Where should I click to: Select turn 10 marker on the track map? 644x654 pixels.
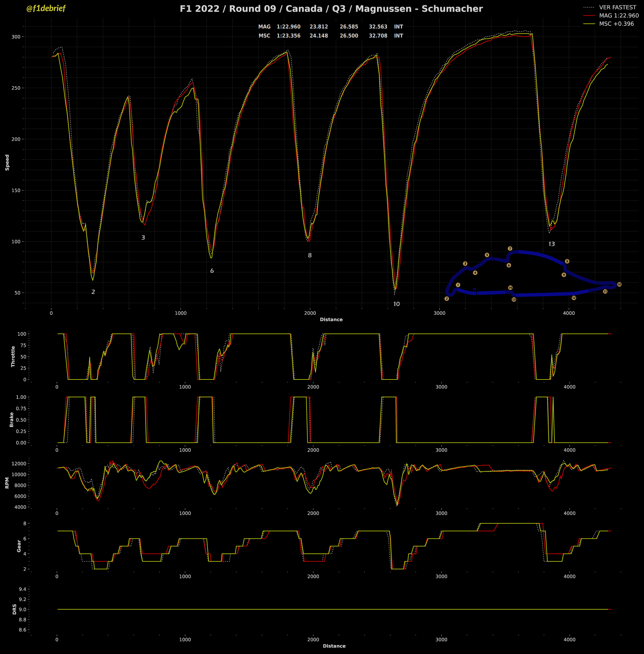tap(619, 285)
